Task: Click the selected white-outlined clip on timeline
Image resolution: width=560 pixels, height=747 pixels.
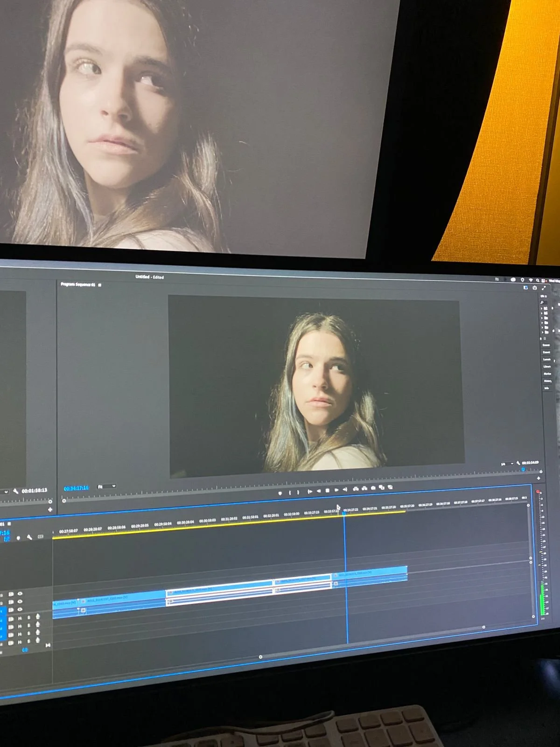Action: [219, 592]
